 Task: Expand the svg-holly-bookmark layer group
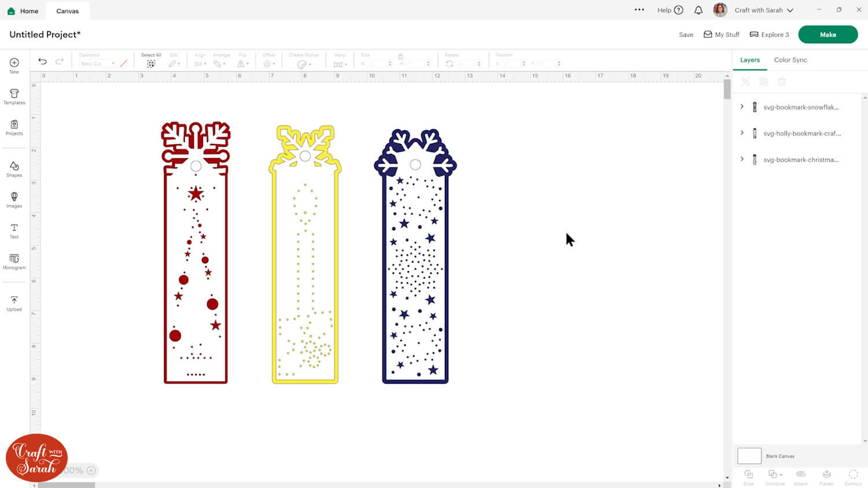(x=742, y=133)
